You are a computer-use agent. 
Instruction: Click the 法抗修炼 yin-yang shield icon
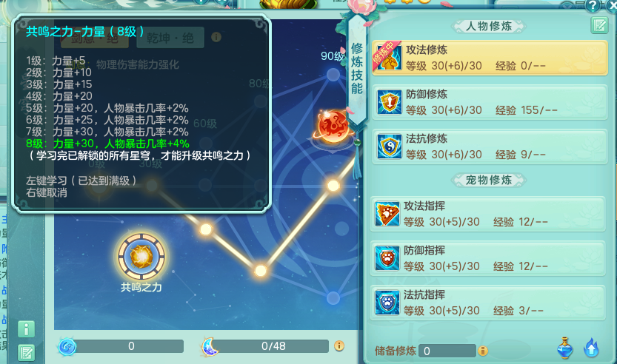tap(389, 146)
